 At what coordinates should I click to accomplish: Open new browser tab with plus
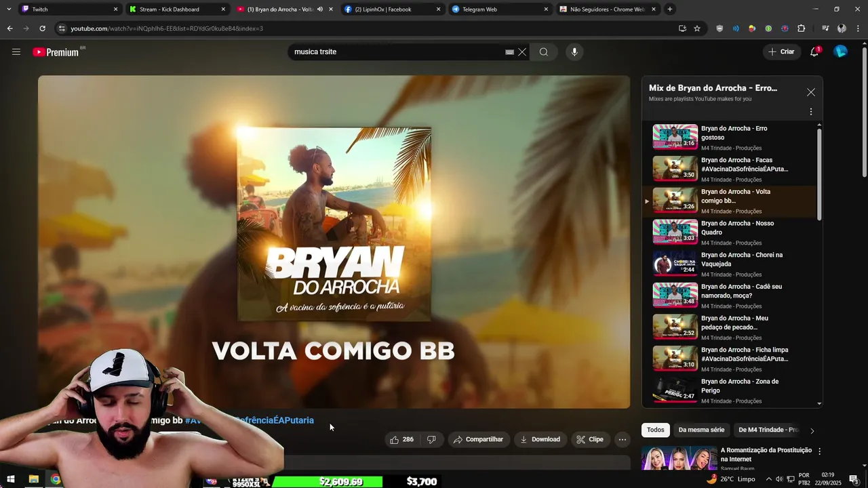[670, 9]
